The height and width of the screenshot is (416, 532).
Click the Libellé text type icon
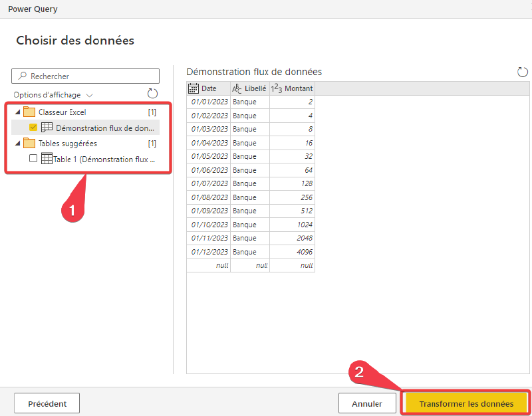tap(237, 88)
